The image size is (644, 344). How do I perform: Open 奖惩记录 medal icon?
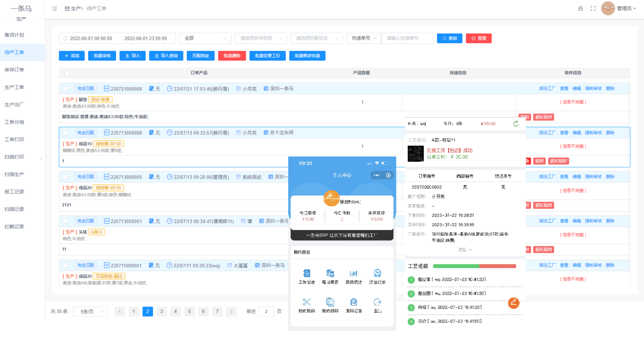(x=377, y=273)
